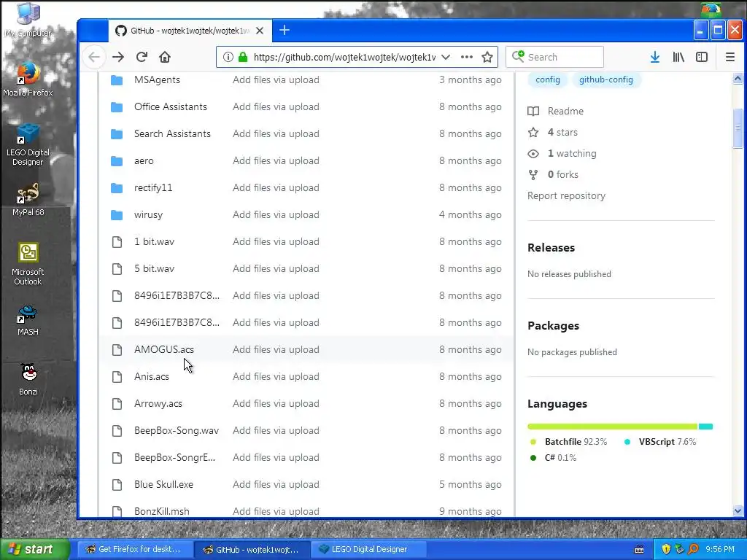747x560 pixels.
Task: Open the Windows Start menu
Action: (x=35, y=550)
